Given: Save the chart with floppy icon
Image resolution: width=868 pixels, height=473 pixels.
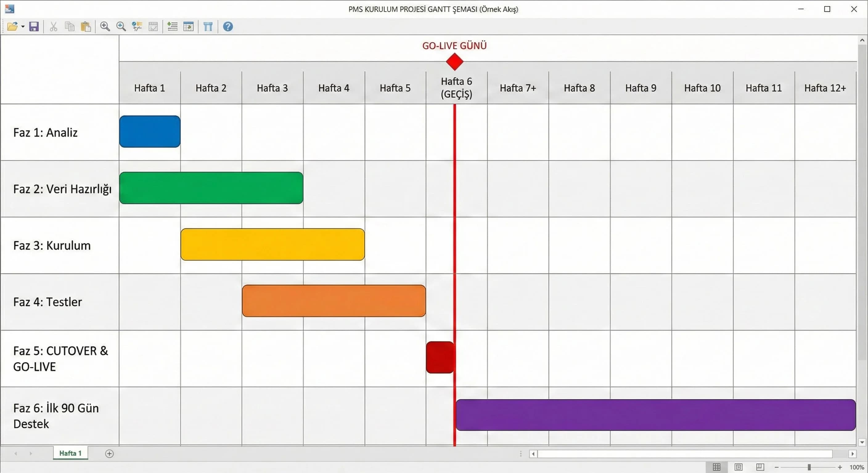Looking at the screenshot, I should pos(34,26).
